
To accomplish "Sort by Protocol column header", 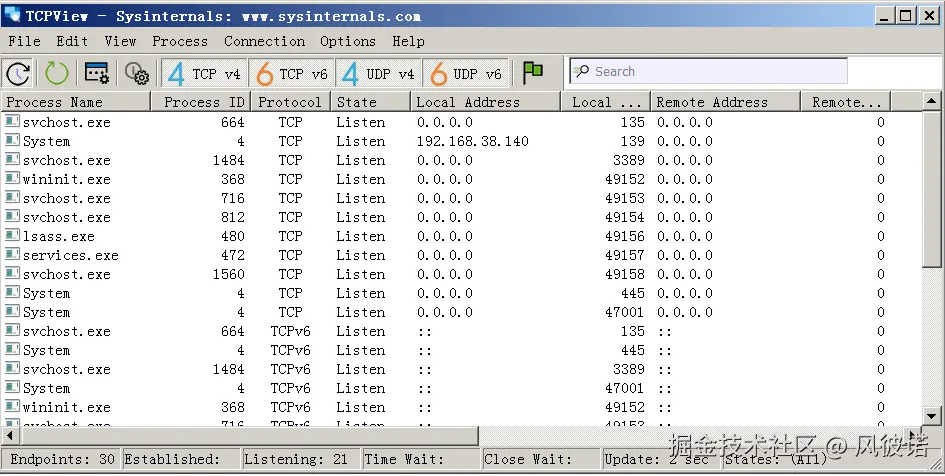I will click(291, 102).
